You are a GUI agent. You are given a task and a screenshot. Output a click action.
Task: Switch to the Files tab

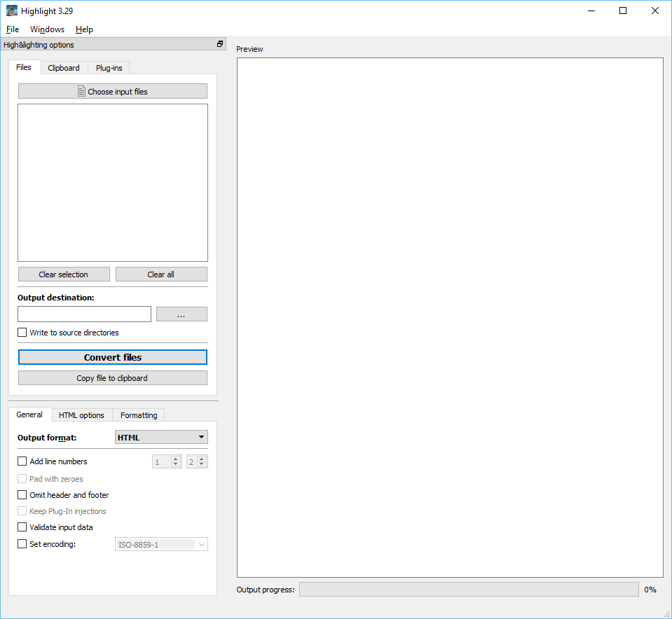(24, 67)
